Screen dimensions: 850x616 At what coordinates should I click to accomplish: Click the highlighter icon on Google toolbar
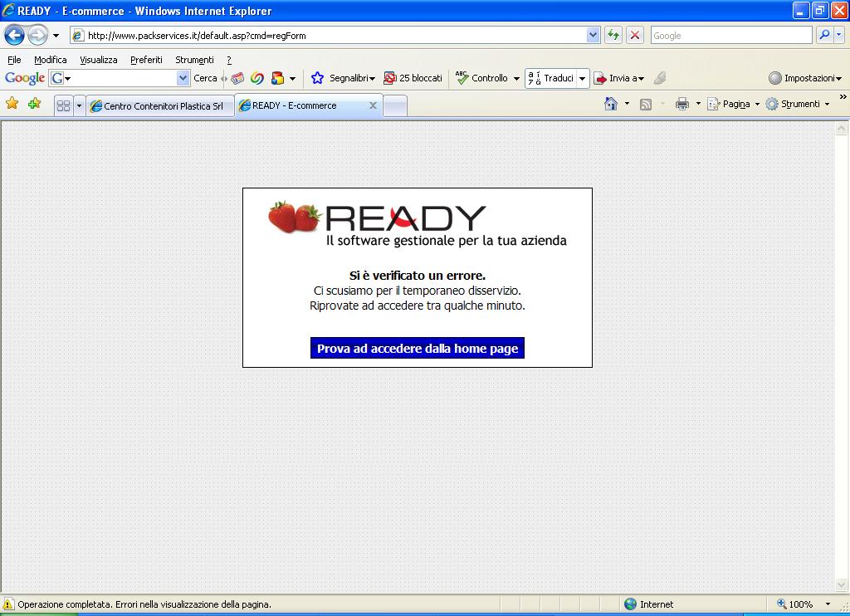pyautogui.click(x=660, y=78)
